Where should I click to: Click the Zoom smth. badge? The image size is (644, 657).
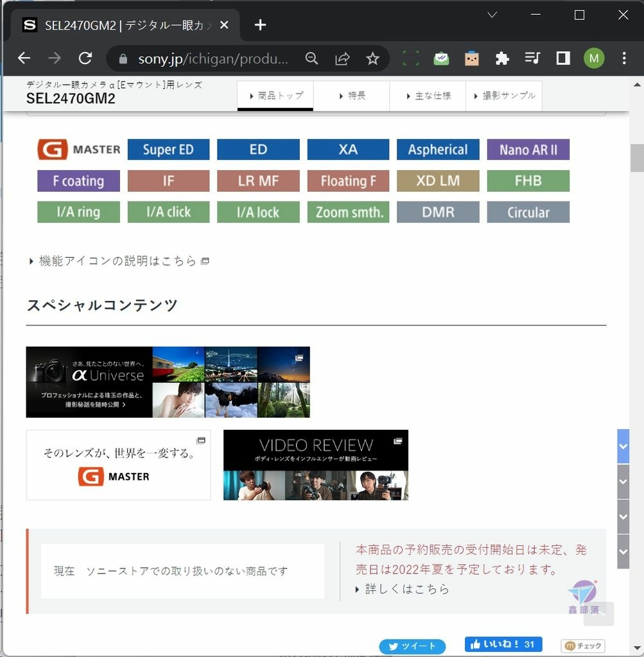[x=348, y=212]
